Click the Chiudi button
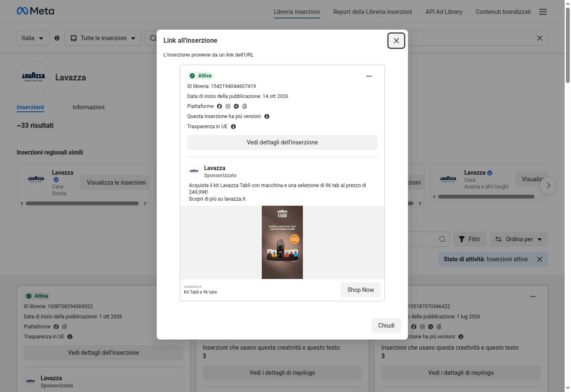 [386, 326]
